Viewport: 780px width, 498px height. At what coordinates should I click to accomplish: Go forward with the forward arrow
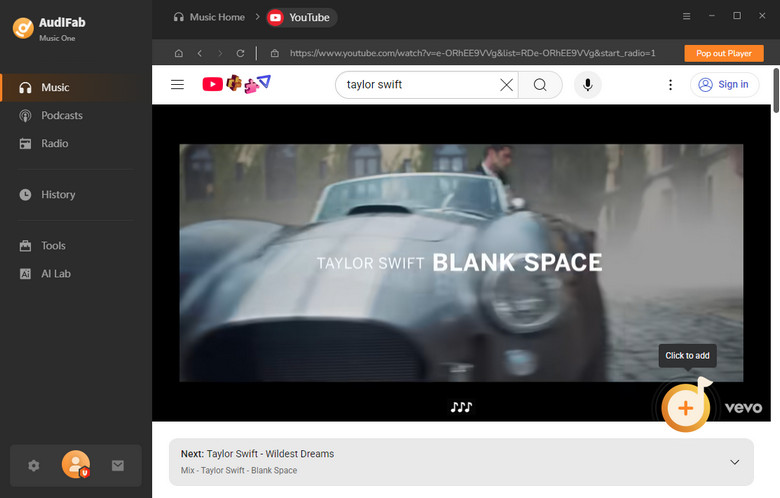220,53
